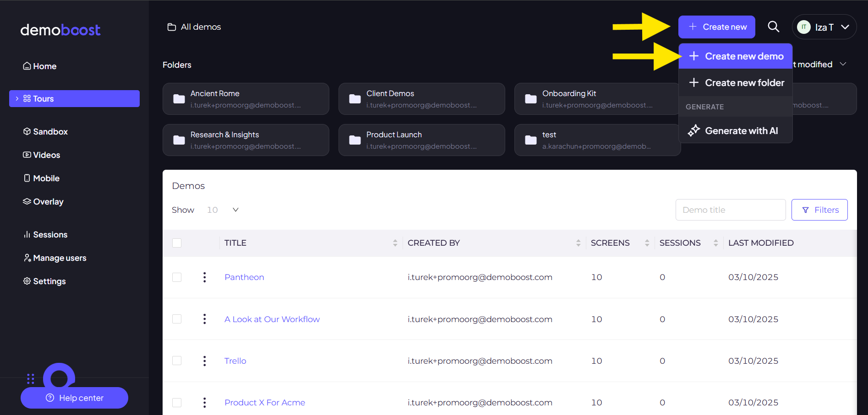This screenshot has height=415, width=868.
Task: Click the Create new button
Action: point(717,27)
